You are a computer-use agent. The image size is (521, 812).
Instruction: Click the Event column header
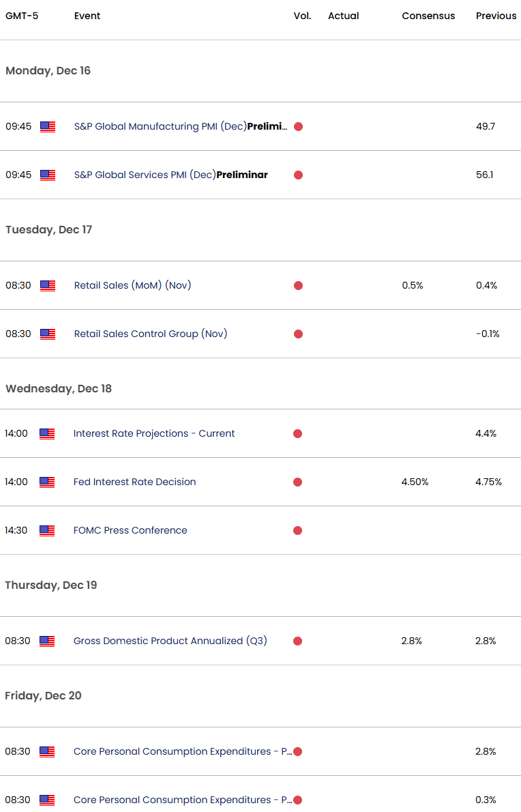point(87,16)
